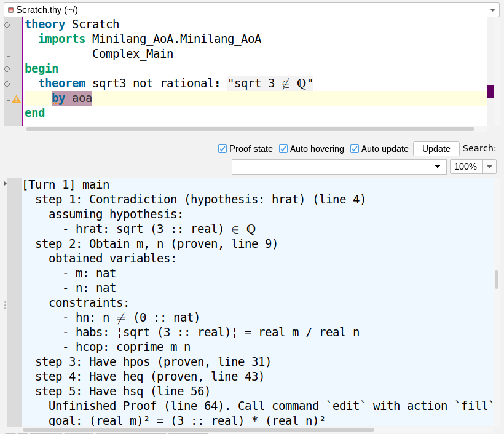Disable the Auto update checkbox
504x434 pixels.
355,149
